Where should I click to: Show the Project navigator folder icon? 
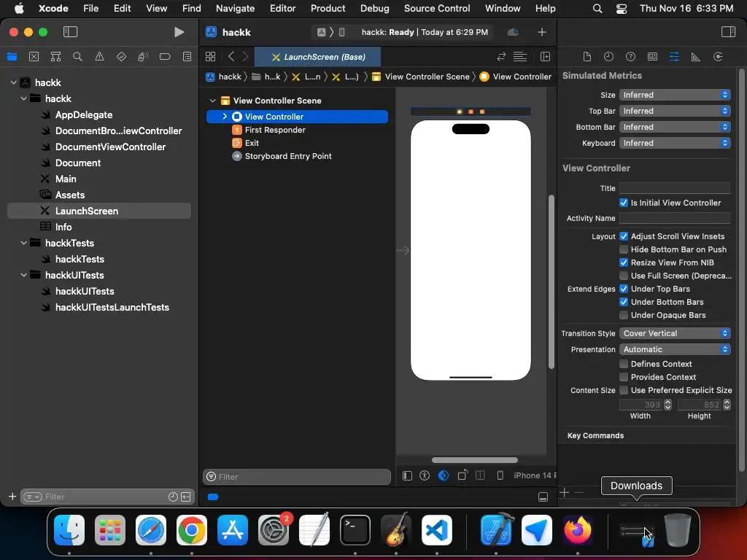12,57
